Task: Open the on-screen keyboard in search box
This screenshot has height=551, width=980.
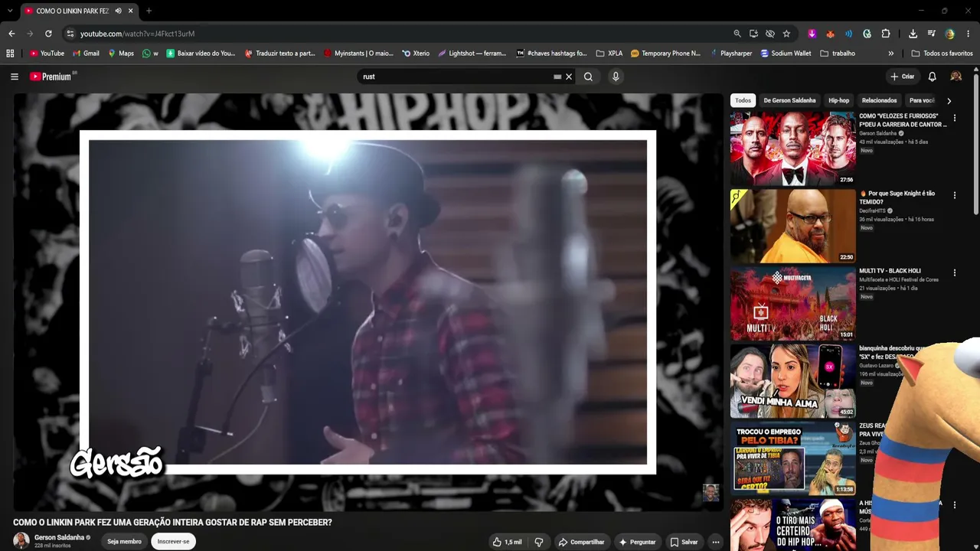Action: click(557, 77)
